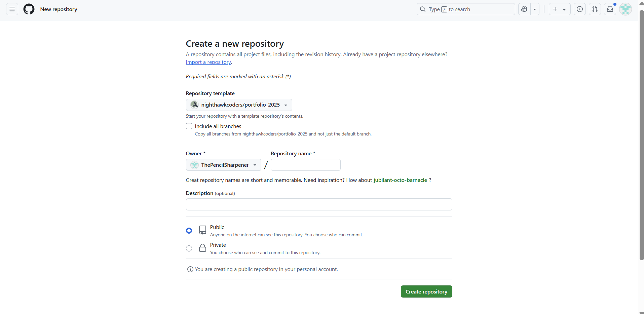Viewport: 644px width, 314px height.
Task: Open the GitHub homepage via the logo
Action: [x=29, y=9]
